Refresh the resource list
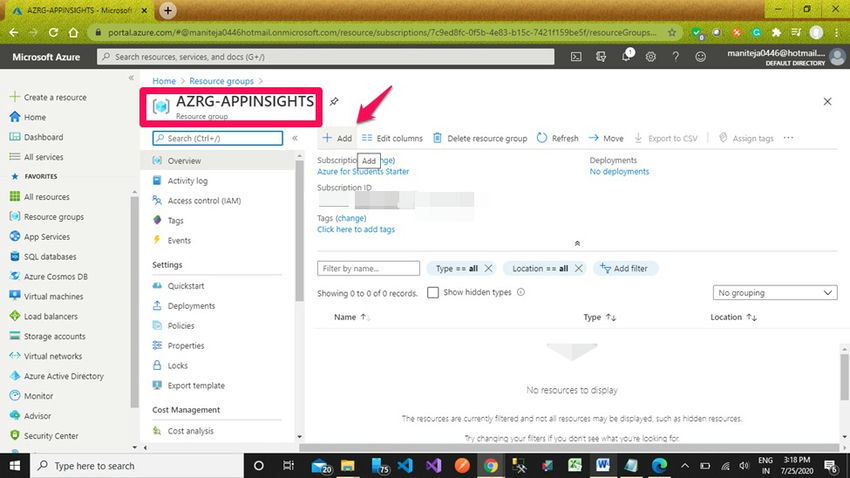 [558, 138]
